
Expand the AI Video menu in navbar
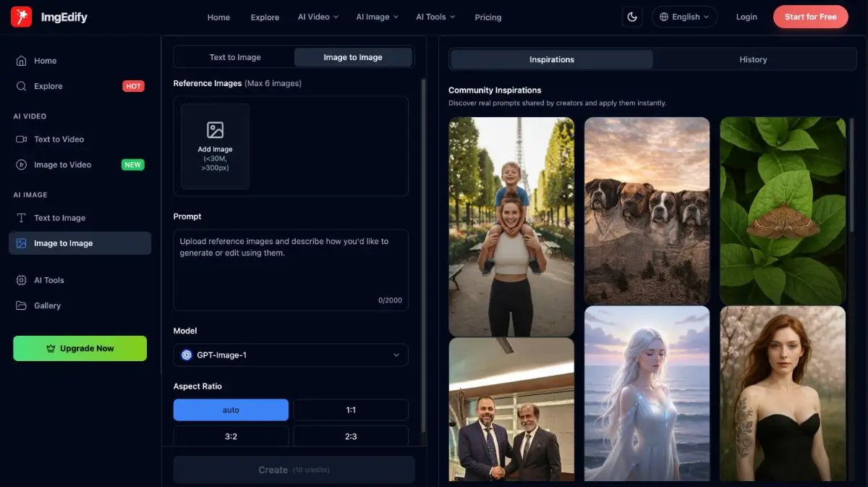point(318,17)
